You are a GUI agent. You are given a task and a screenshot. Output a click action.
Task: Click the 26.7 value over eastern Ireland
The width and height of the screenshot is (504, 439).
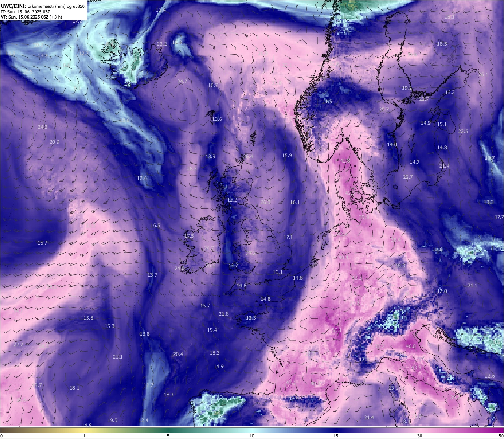pyautogui.click(x=209, y=248)
